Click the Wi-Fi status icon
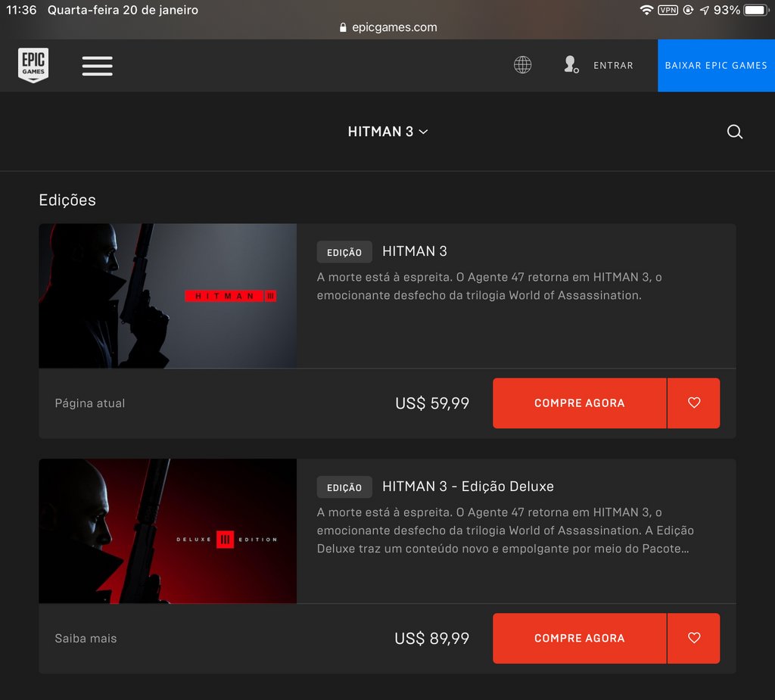Screen dimensions: 775x700 click(646, 10)
